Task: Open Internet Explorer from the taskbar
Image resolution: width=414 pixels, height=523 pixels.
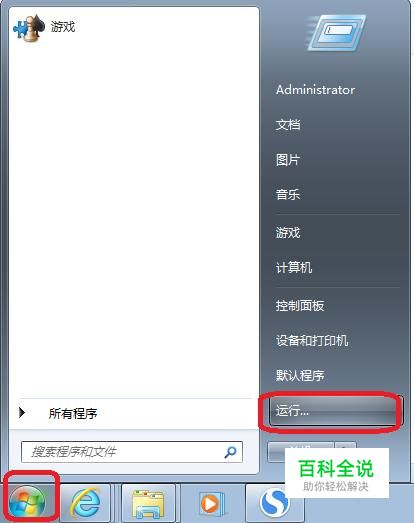Action: (x=86, y=503)
